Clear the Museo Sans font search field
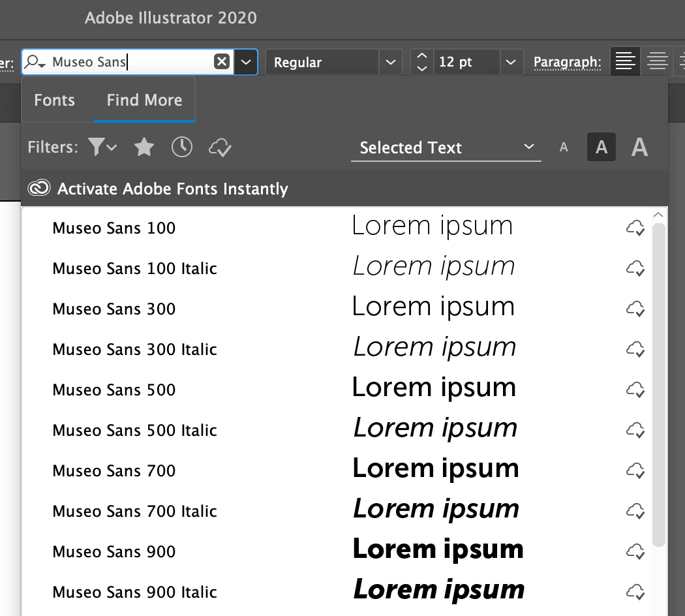This screenshot has height=616, width=685. (x=222, y=61)
